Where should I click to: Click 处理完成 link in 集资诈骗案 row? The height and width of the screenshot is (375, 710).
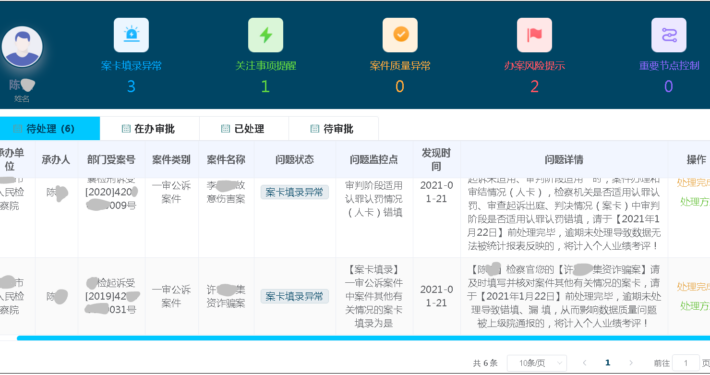point(693,287)
